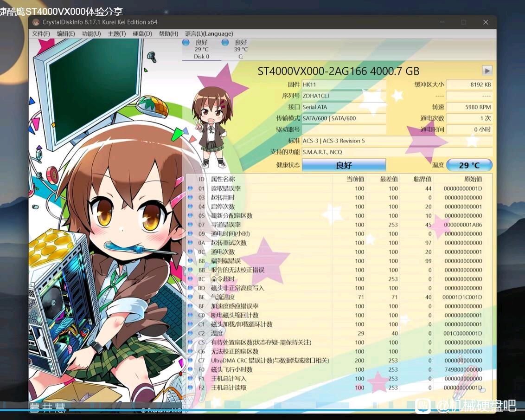The height and width of the screenshot is (420, 525).
Task: Click the SATA/600 transfer mode field
Action: [x=344, y=118]
